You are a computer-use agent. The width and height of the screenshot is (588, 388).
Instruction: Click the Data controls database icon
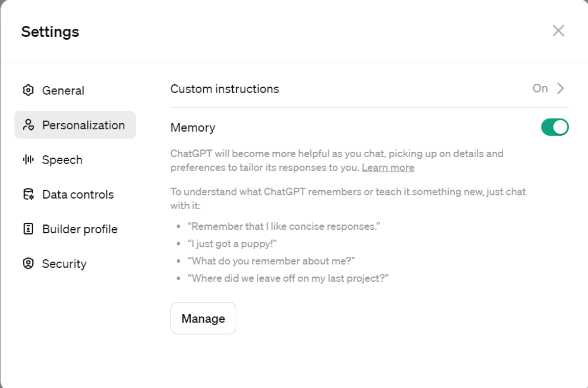click(x=28, y=194)
